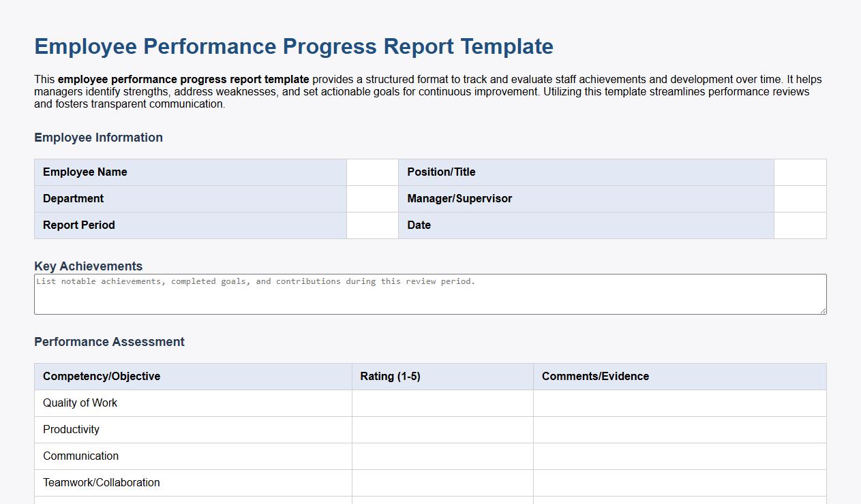Click inside the Key Achievements text area
The image size is (861, 504).
coord(429,293)
